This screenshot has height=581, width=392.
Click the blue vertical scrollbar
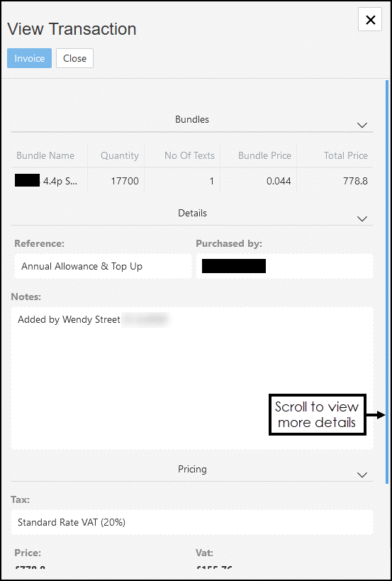[387, 282]
